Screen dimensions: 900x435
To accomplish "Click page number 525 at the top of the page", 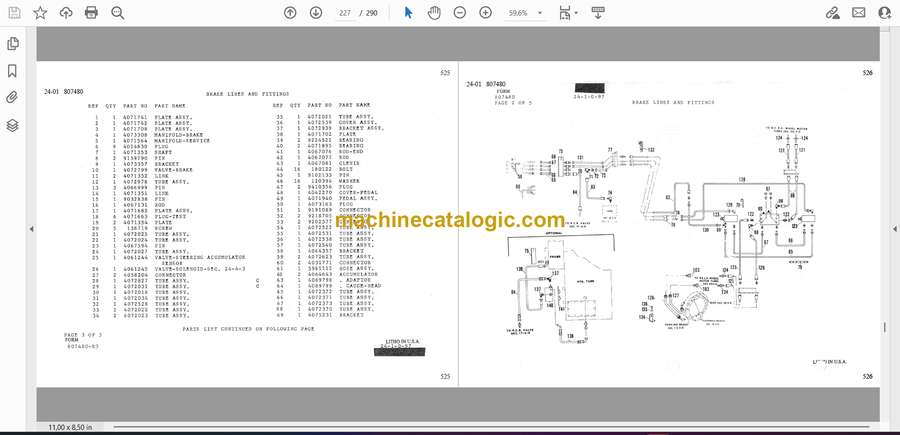I will (x=445, y=73).
